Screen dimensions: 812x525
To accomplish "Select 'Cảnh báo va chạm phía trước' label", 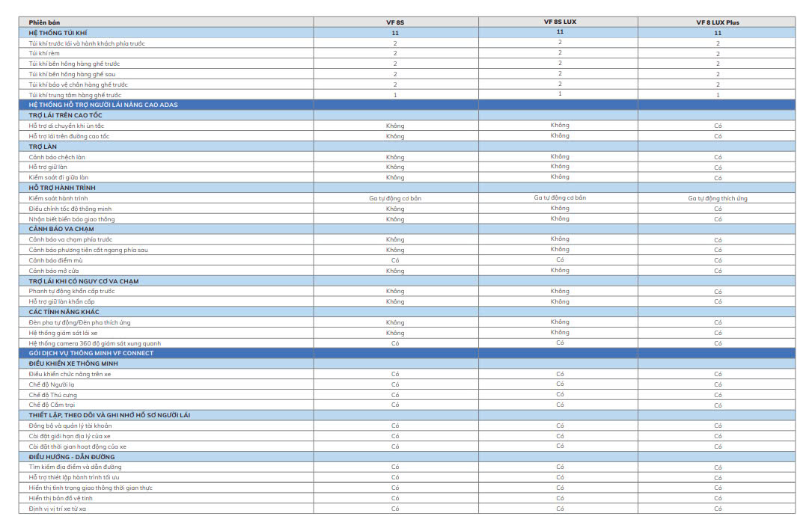I will click(70, 239).
